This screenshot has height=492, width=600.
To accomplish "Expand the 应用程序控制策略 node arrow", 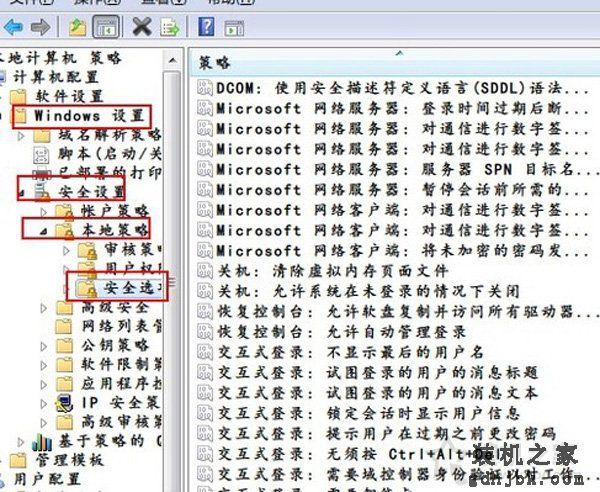I will click(x=44, y=385).
